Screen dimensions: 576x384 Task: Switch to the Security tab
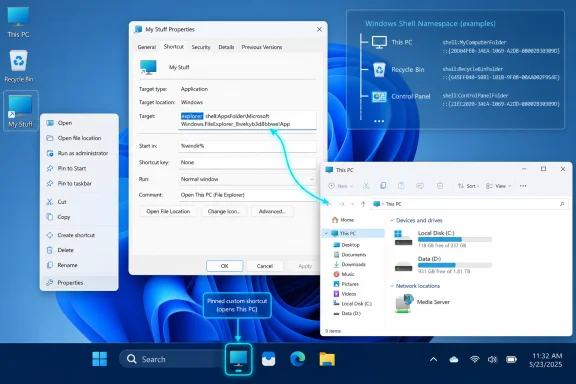click(201, 47)
